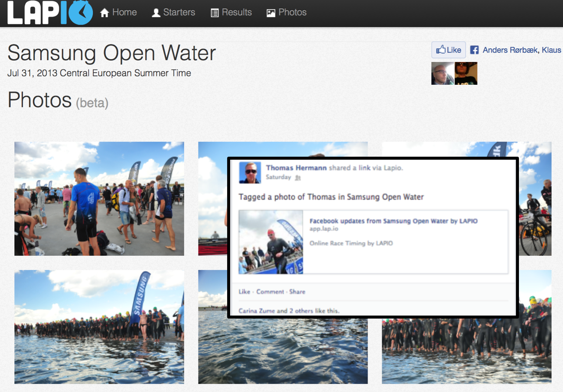Viewport: 563px width, 392px height.
Task: Open the Home menu item
Action: (118, 12)
